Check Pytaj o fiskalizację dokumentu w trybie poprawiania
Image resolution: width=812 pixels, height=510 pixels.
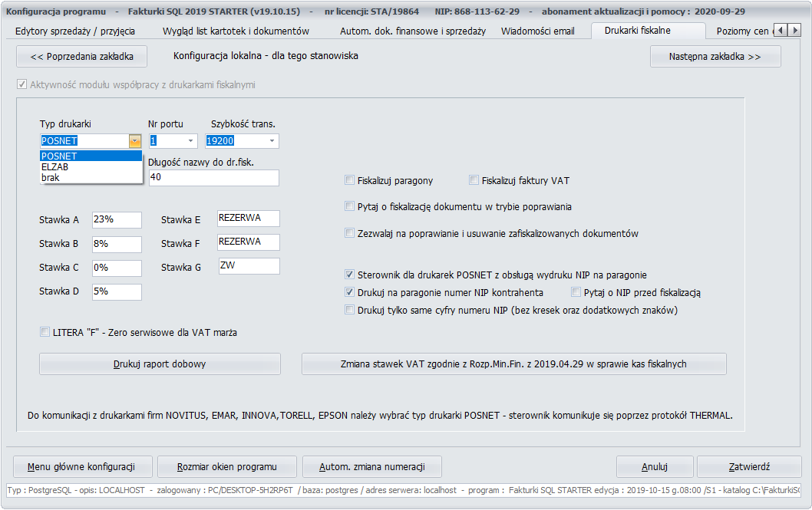[349, 206]
